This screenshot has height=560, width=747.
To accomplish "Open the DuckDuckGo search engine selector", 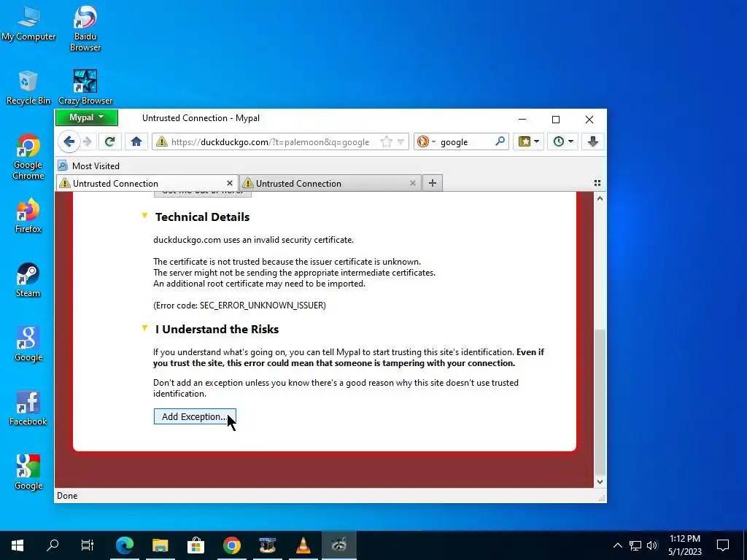I will [x=426, y=141].
